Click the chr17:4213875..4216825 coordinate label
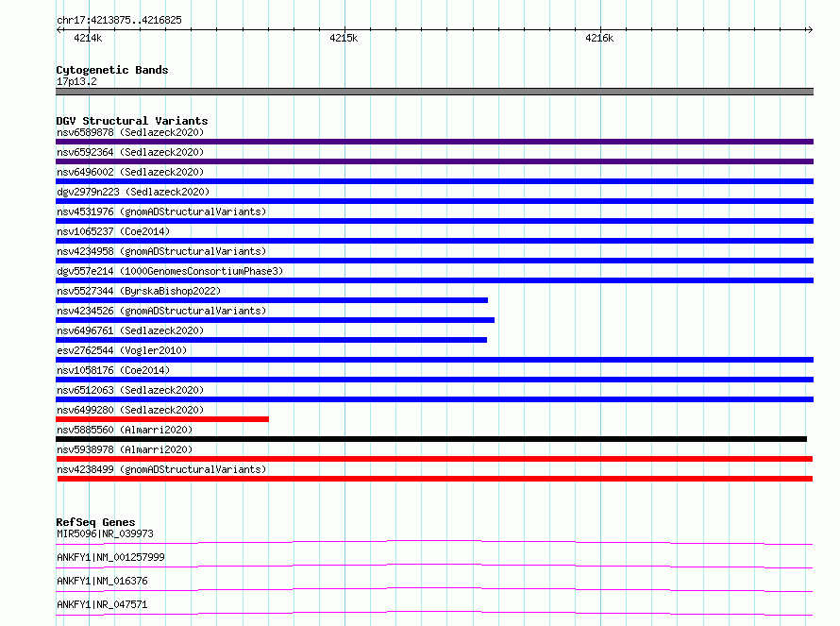Viewport: 840px width, 626px height. (119, 20)
